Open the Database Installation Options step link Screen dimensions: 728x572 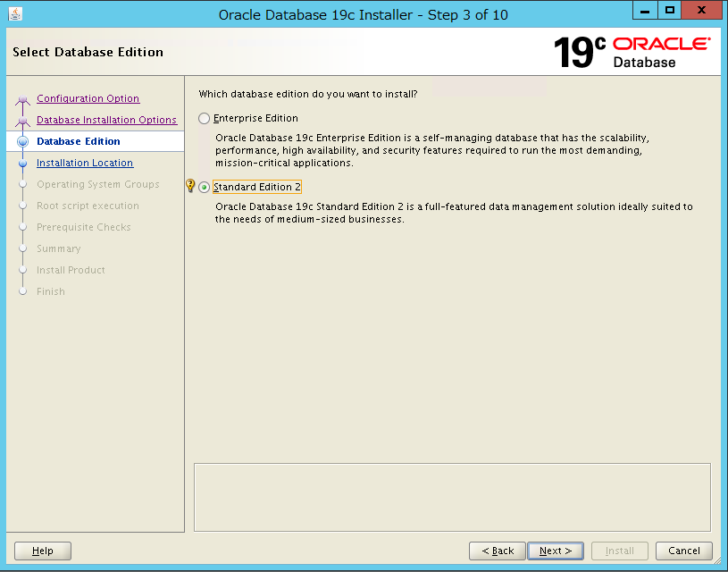click(106, 120)
